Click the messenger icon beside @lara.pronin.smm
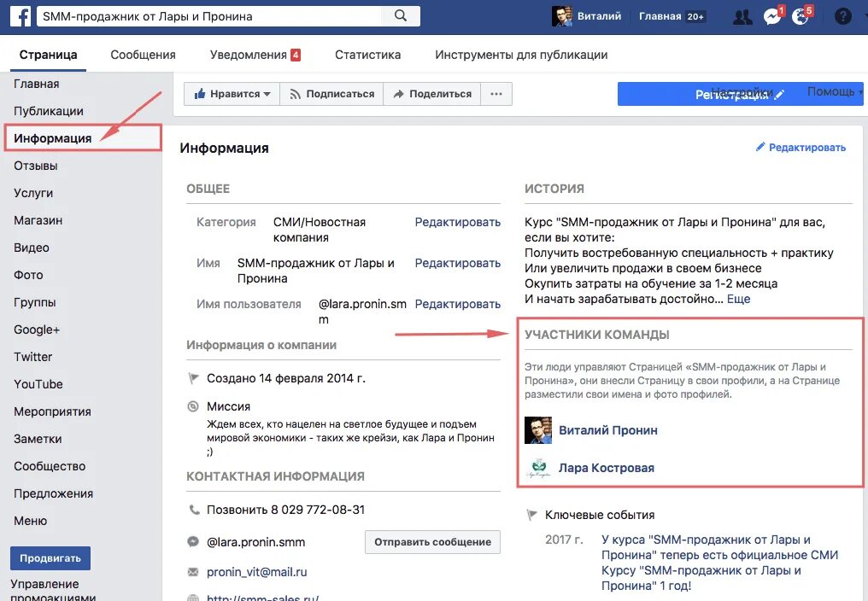Screen dimensions: 868x601 [192, 542]
